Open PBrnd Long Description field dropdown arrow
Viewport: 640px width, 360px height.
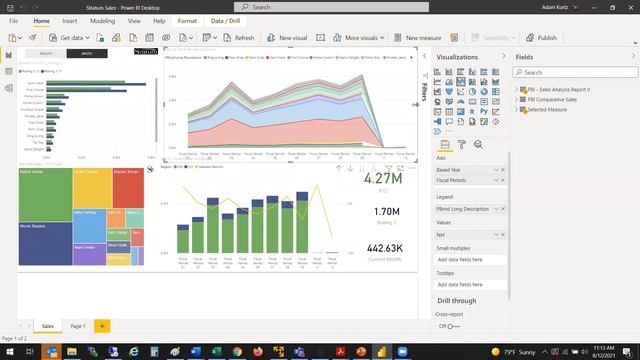(496, 209)
